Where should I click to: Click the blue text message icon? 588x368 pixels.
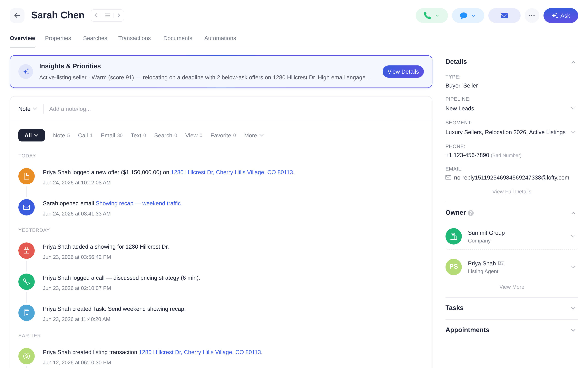(463, 16)
